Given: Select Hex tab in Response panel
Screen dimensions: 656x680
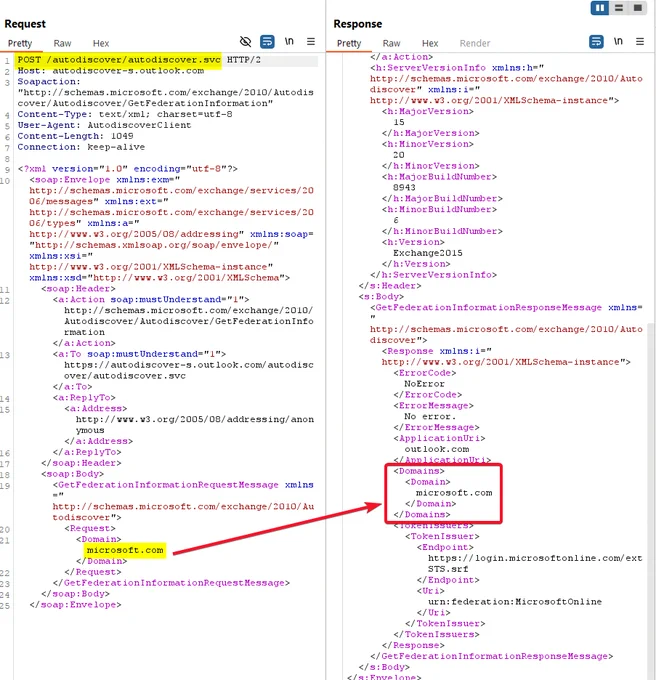Looking at the screenshot, I should click(430, 43).
